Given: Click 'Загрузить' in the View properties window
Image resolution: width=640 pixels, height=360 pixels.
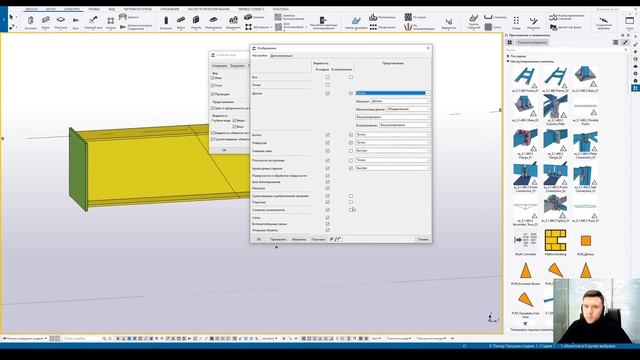Looking at the screenshot, I should click(237, 66).
